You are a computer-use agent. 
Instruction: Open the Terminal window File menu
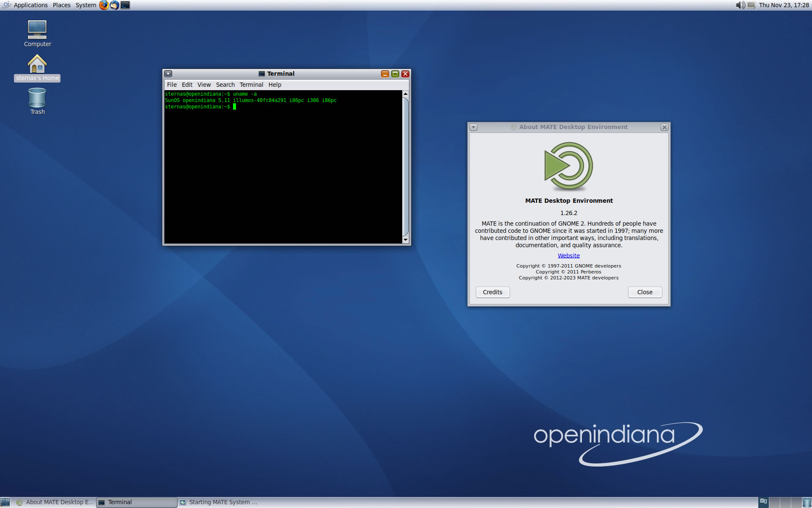[x=172, y=85]
